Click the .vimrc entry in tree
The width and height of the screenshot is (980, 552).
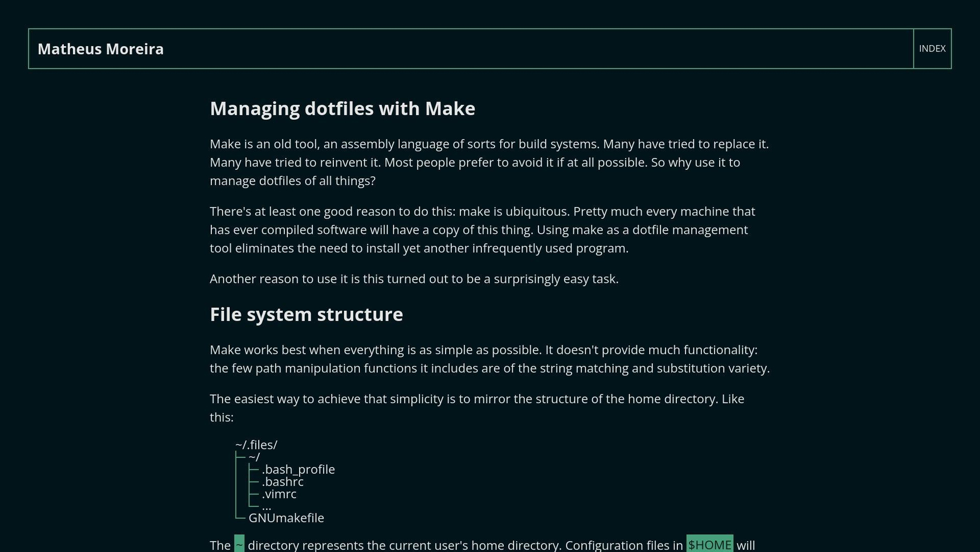click(x=279, y=494)
